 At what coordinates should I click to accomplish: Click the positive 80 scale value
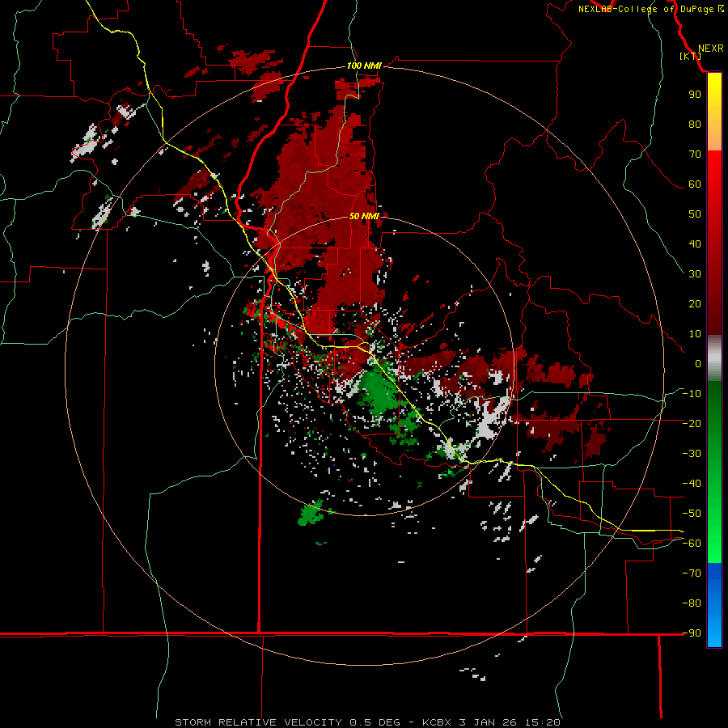click(x=695, y=124)
